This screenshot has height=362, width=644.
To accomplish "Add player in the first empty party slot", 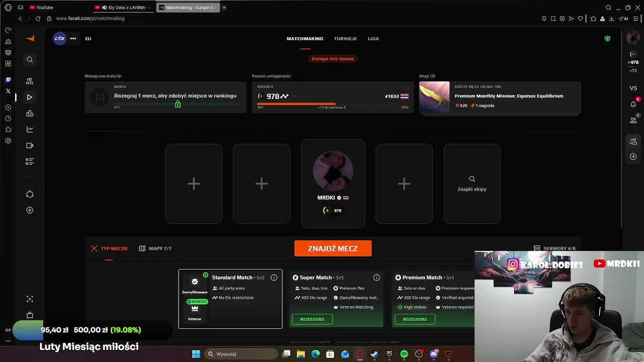I will tap(194, 184).
